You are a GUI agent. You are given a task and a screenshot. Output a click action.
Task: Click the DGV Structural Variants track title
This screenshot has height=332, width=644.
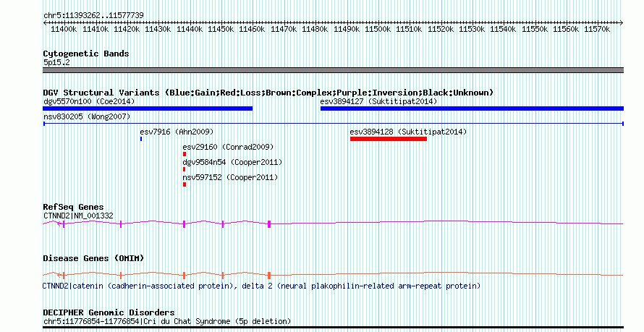(268, 93)
